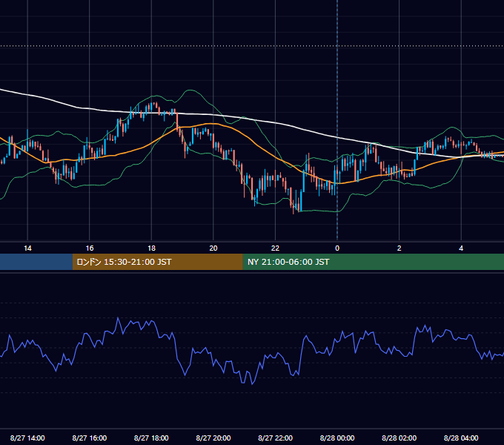The image size is (504, 445).
Task: Click the blue session band before London
Action: click(36, 262)
